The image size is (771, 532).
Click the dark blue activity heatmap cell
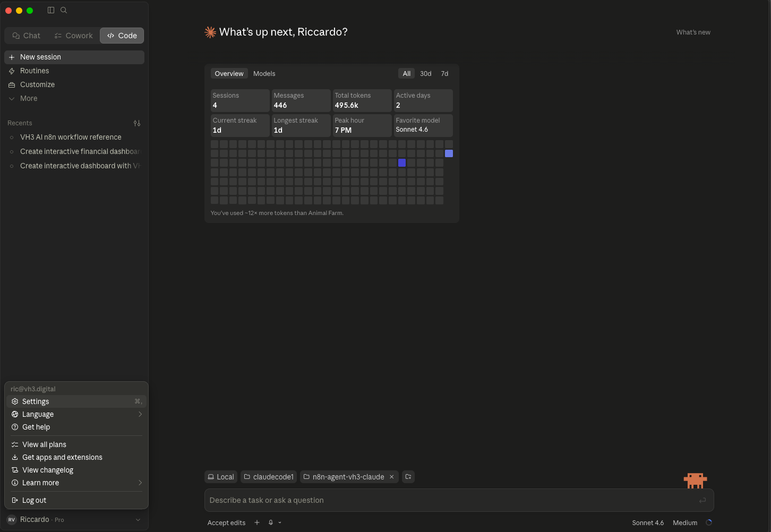click(x=402, y=163)
